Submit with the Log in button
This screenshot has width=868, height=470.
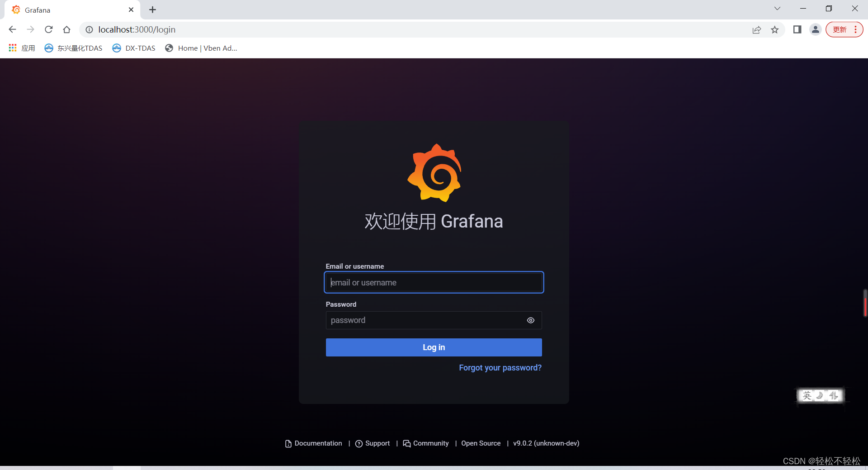point(434,347)
